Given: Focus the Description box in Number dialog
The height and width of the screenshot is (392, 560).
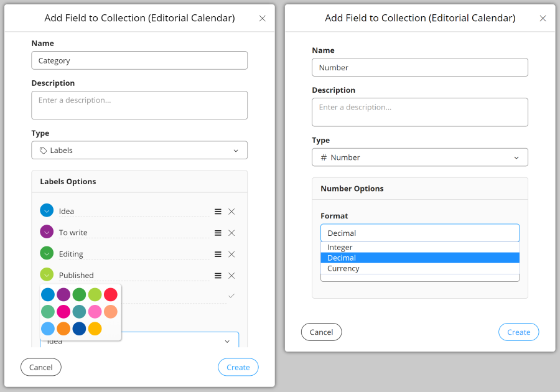Looking at the screenshot, I should (419, 112).
